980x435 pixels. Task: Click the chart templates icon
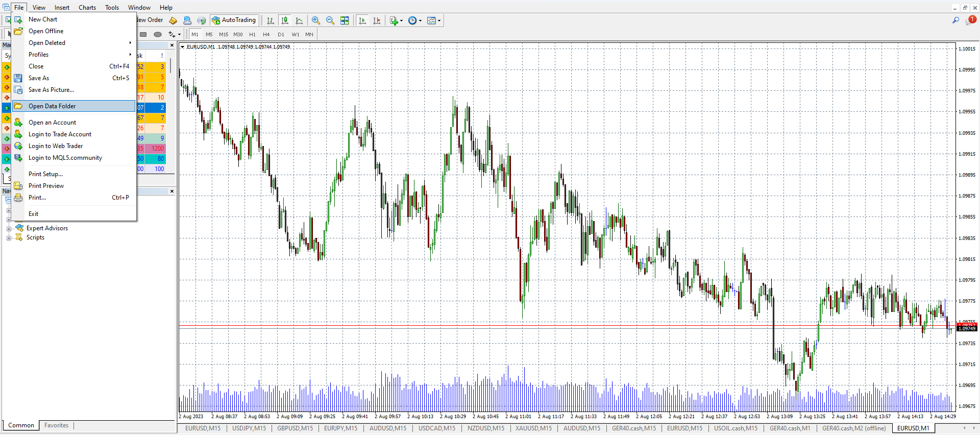pyautogui.click(x=431, y=20)
